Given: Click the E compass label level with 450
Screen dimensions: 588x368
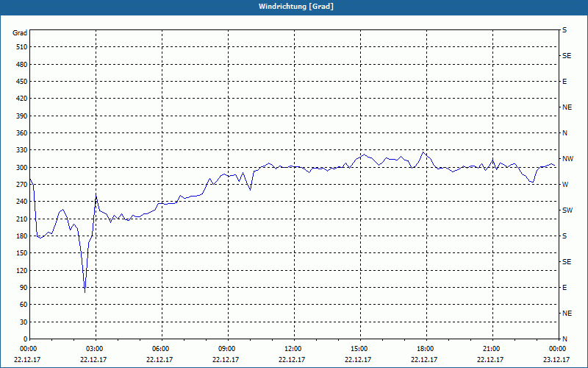Looking at the screenshot, I should 564,82.
